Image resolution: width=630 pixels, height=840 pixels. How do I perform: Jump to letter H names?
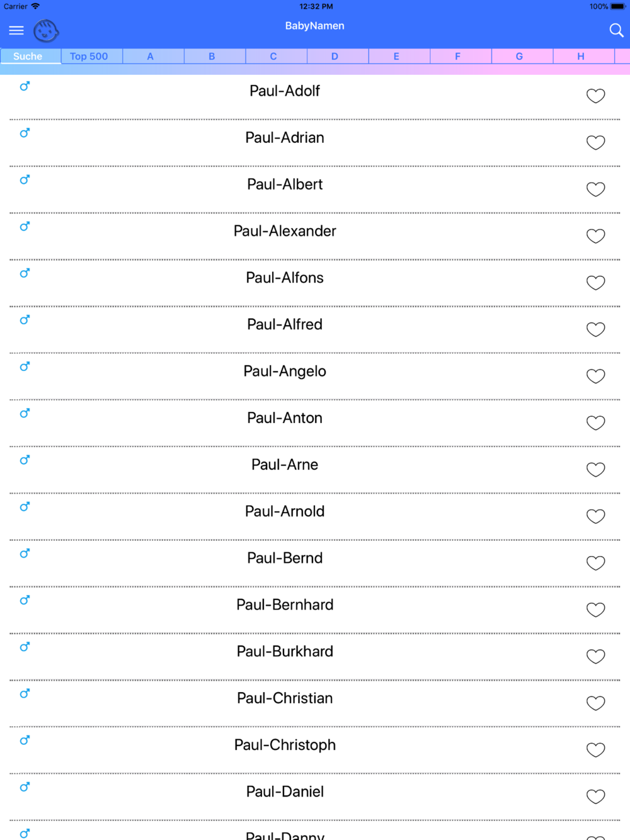[x=581, y=56]
